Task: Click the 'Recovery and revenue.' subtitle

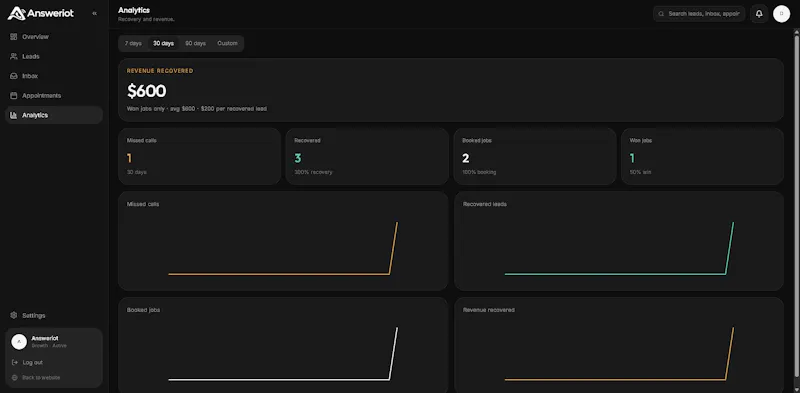Action: (146, 19)
